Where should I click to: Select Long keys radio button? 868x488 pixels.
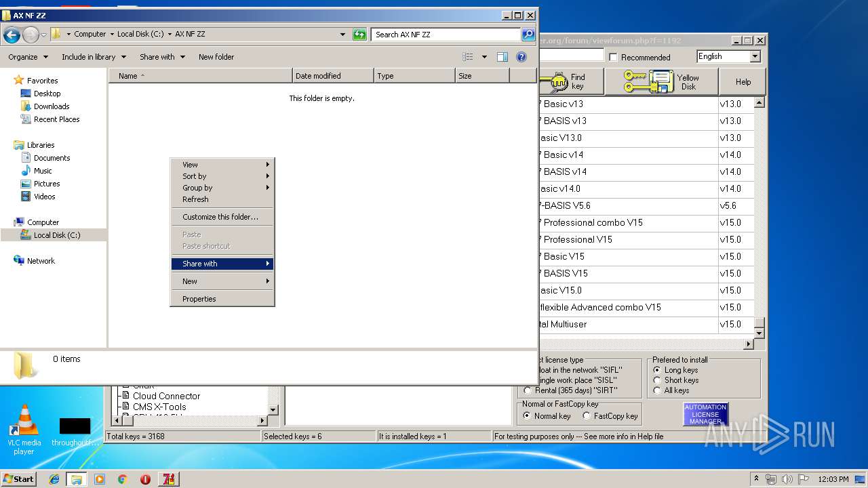(x=657, y=370)
